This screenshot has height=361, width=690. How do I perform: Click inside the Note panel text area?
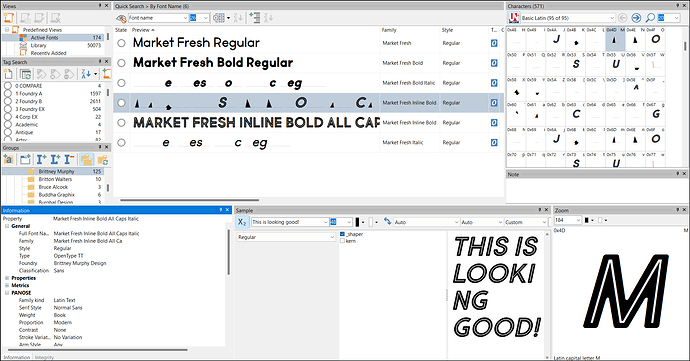click(x=596, y=190)
